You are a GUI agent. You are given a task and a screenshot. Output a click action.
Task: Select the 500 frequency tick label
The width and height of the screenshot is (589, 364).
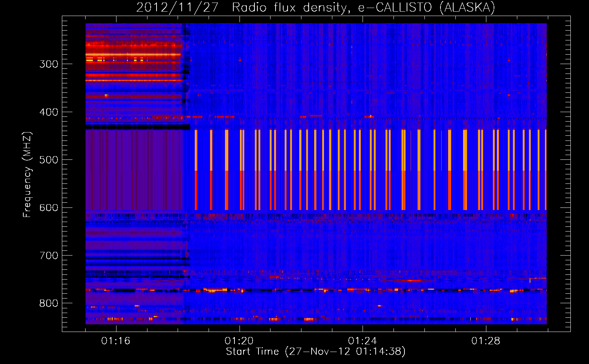click(49, 160)
